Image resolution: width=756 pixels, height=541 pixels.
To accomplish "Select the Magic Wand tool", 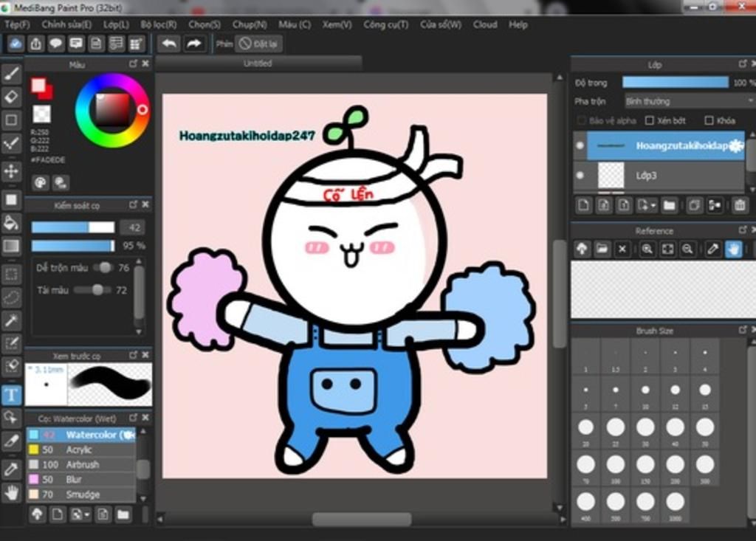I will [x=12, y=320].
